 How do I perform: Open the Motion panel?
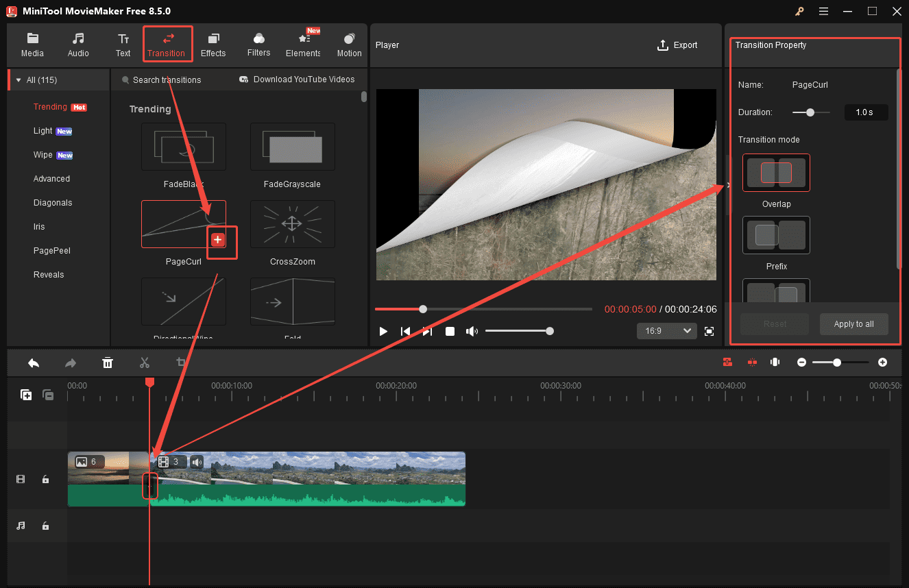pos(349,44)
